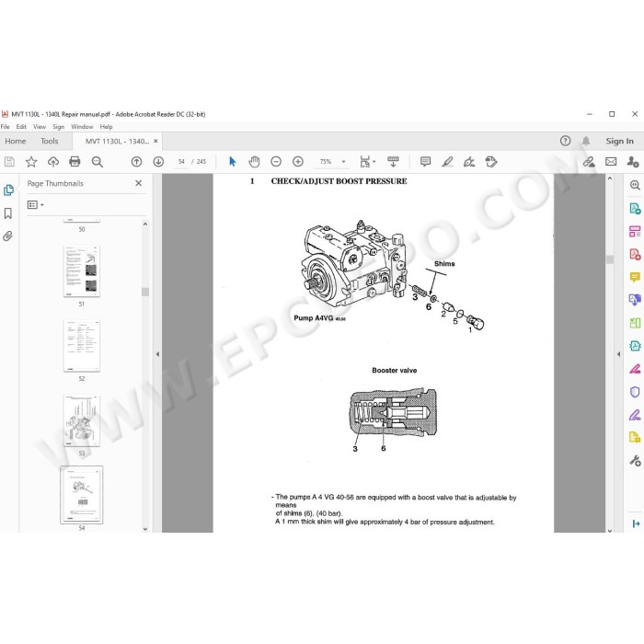Image resolution: width=644 pixels, height=644 pixels.
Task: Collapse the right tools pane arrow
Action: [x=618, y=354]
